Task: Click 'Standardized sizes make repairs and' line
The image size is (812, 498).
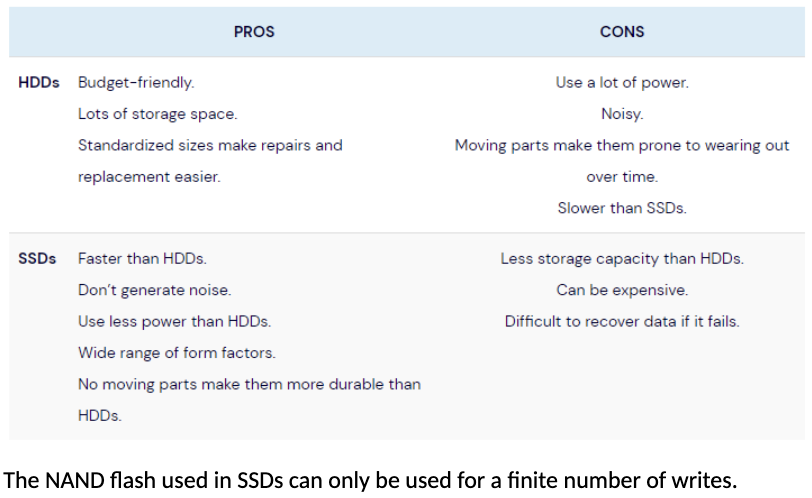Action: [x=210, y=146]
